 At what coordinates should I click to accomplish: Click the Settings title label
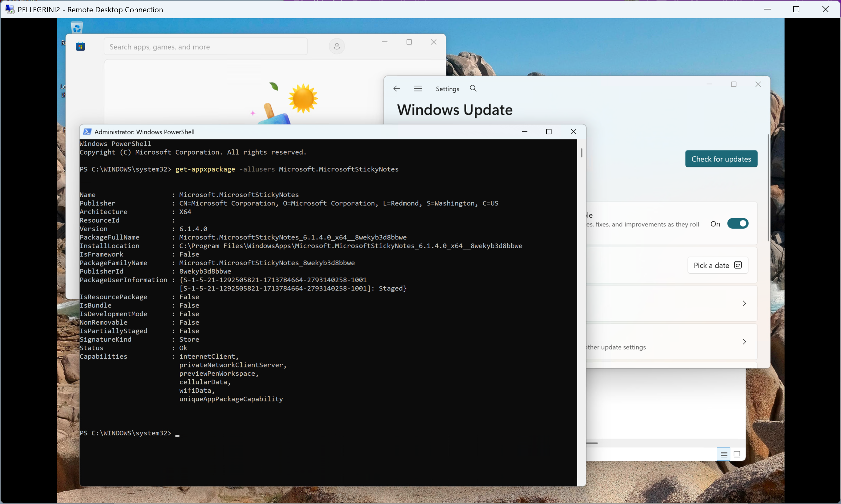click(x=447, y=89)
